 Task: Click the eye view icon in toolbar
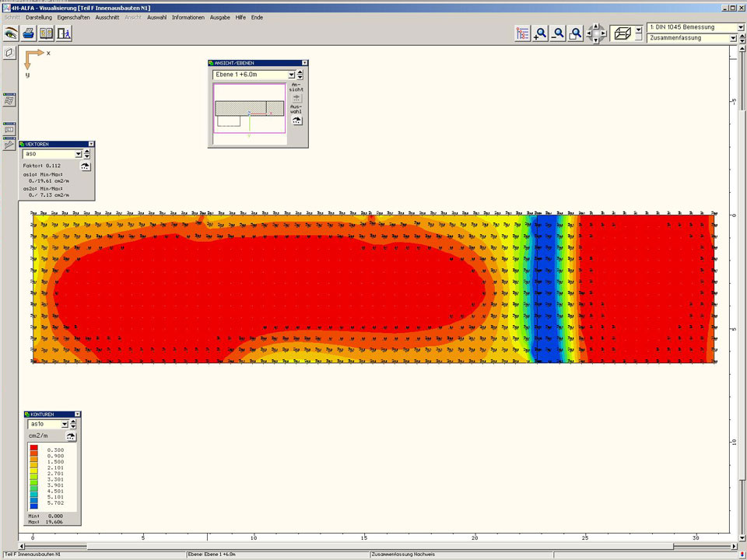pos(11,33)
